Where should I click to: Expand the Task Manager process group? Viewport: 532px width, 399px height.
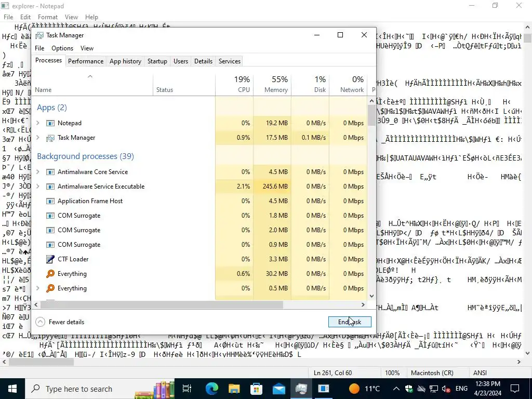tap(38, 138)
